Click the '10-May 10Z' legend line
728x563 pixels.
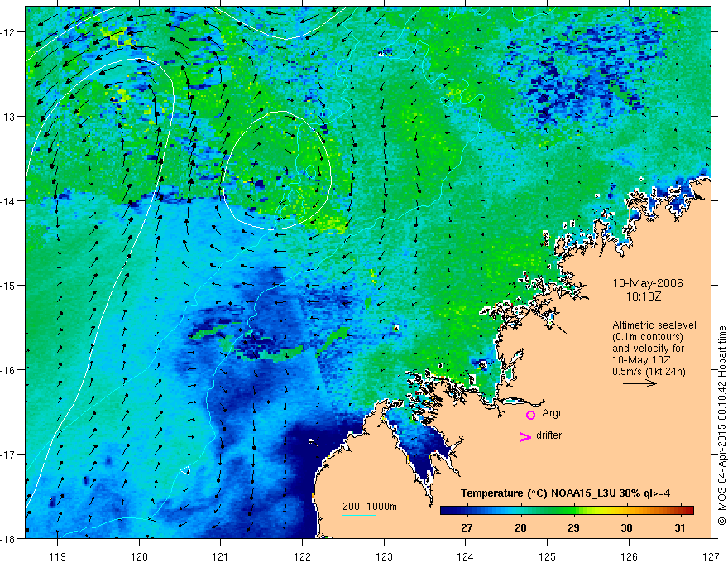(x=641, y=360)
